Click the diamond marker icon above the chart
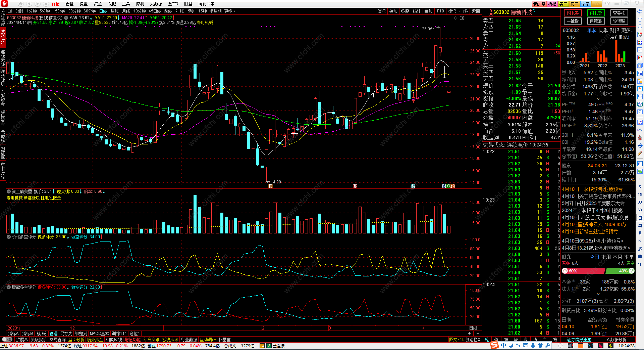This screenshot has height=350, width=644. (456, 18)
